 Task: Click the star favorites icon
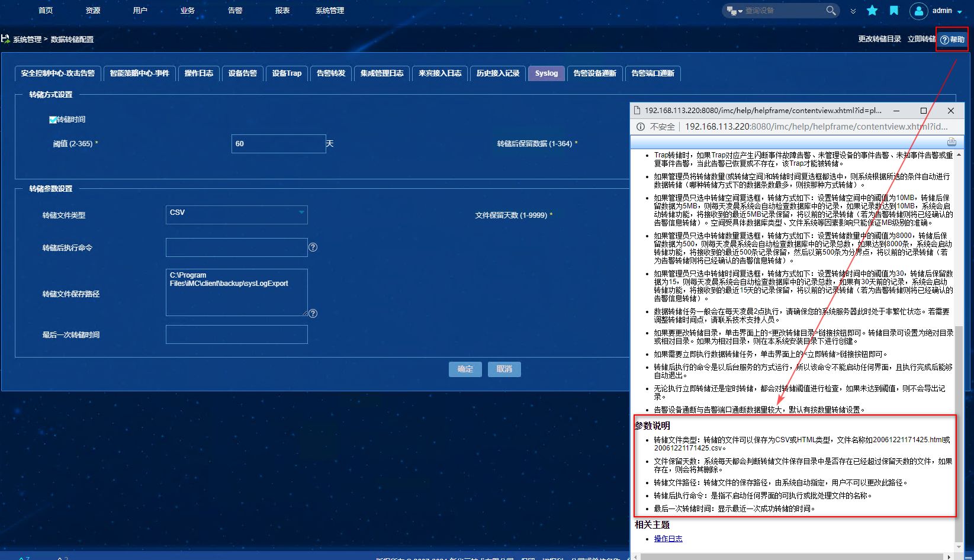point(872,11)
